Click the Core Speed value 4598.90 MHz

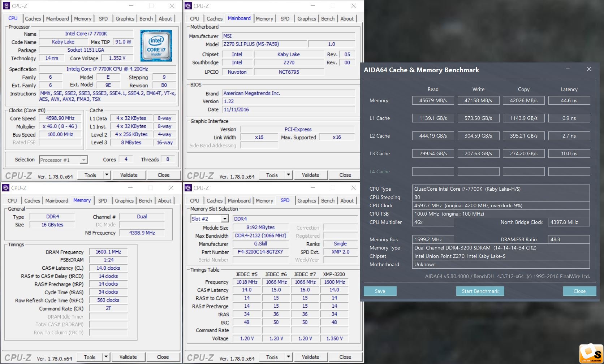60,118
